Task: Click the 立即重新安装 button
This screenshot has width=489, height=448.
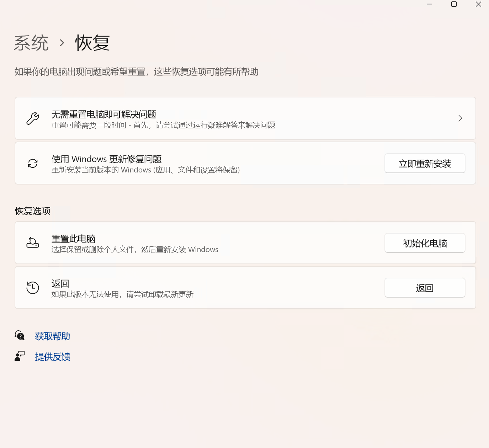Action: click(425, 163)
